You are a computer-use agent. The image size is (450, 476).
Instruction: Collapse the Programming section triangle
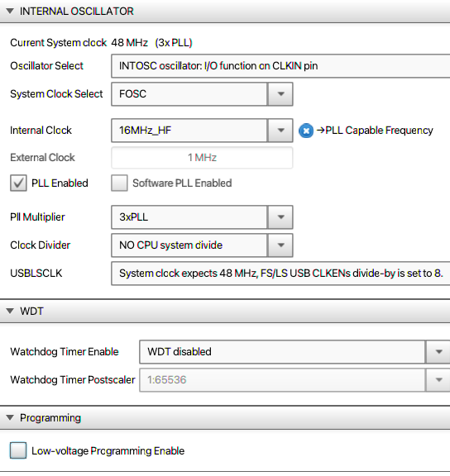point(10,417)
